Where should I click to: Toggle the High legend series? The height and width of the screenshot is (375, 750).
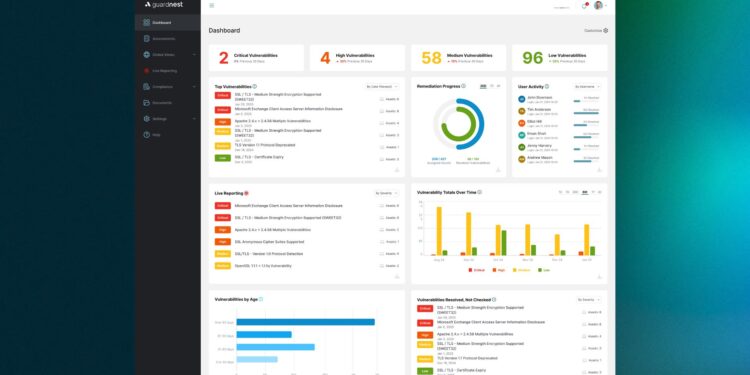[499, 270]
